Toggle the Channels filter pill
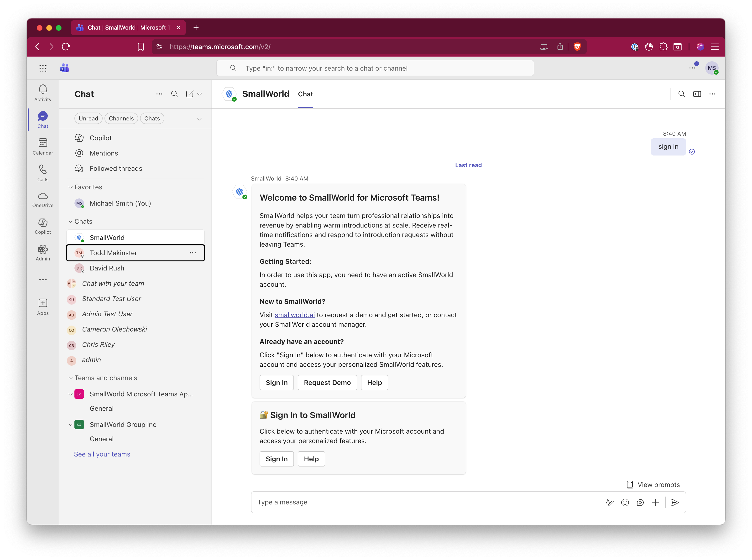Image resolution: width=752 pixels, height=560 pixels. 121,118
